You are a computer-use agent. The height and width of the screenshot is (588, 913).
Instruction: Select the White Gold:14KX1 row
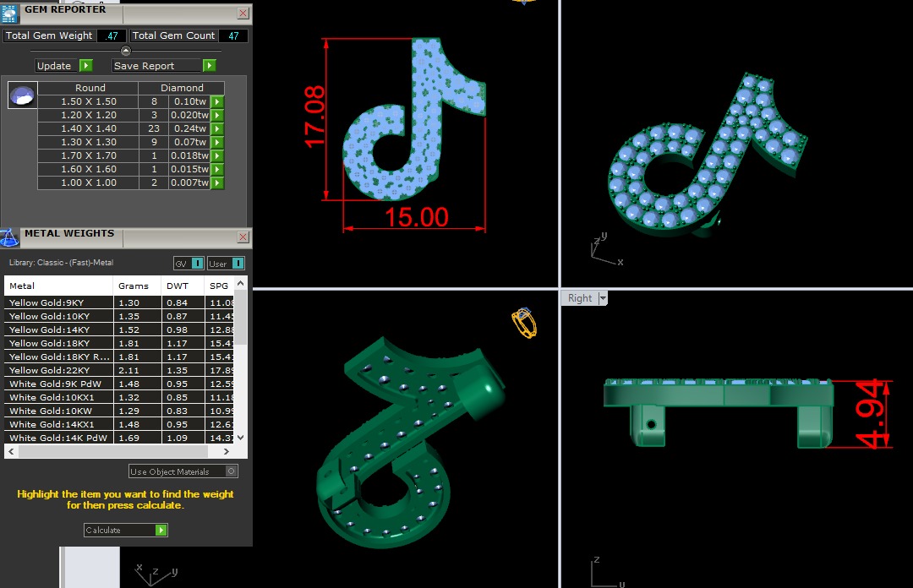pyautogui.click(x=119, y=424)
